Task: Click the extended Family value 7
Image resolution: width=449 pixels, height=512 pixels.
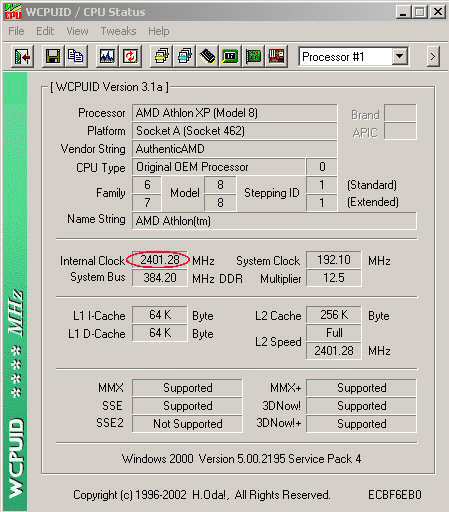Action: pyautogui.click(x=147, y=203)
